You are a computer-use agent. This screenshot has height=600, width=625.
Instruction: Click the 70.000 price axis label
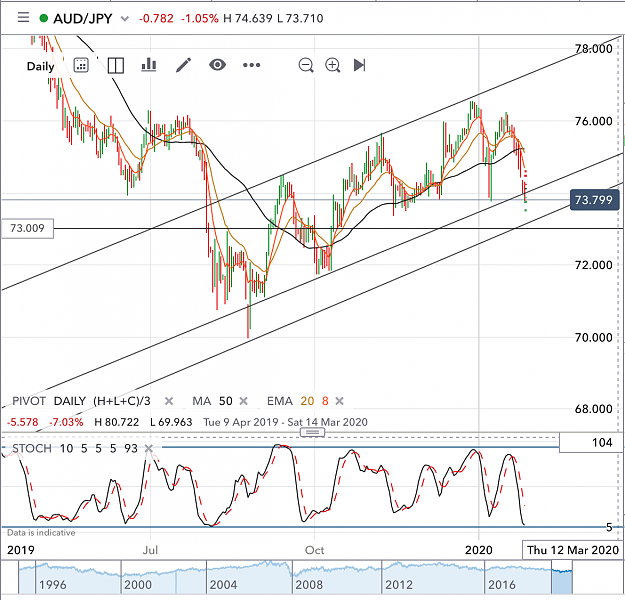tap(594, 338)
